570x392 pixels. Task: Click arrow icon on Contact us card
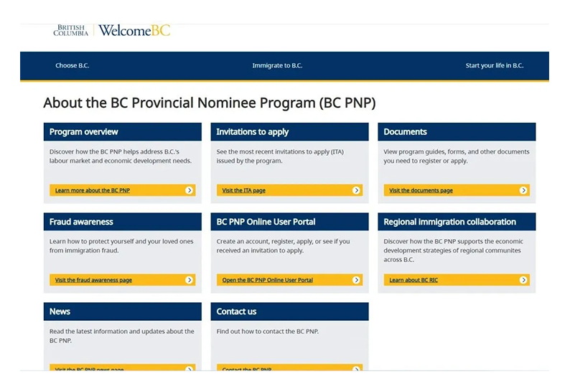pos(357,369)
